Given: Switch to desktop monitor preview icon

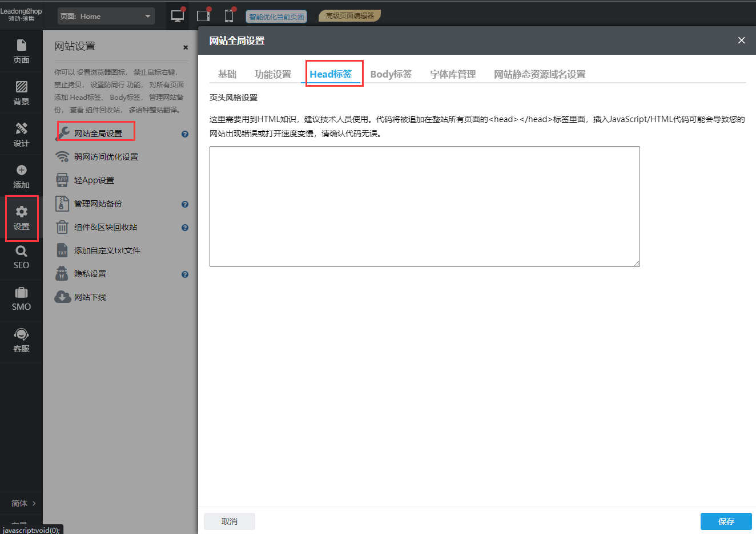Looking at the screenshot, I should 178,16.
